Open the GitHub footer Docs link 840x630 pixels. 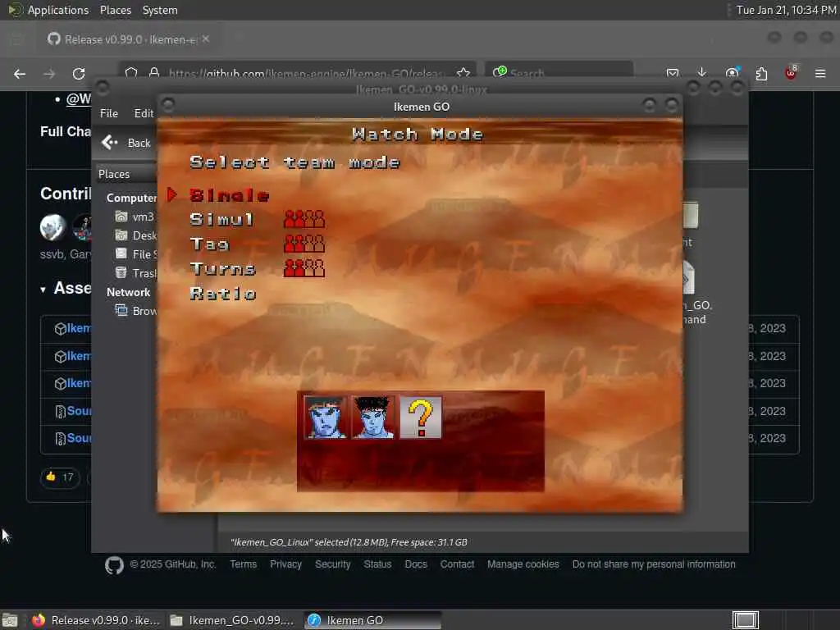click(x=416, y=564)
